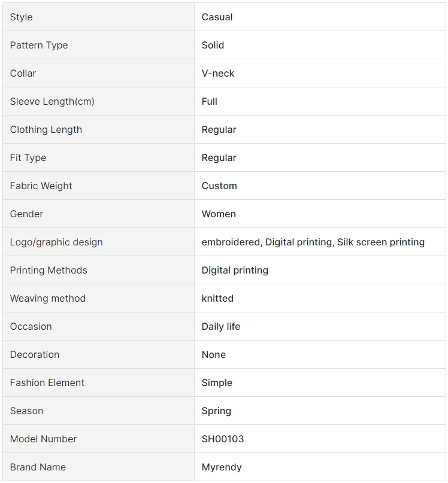The width and height of the screenshot is (448, 483).
Task: Select the embroidered, Digital printing text
Action: [267, 242]
